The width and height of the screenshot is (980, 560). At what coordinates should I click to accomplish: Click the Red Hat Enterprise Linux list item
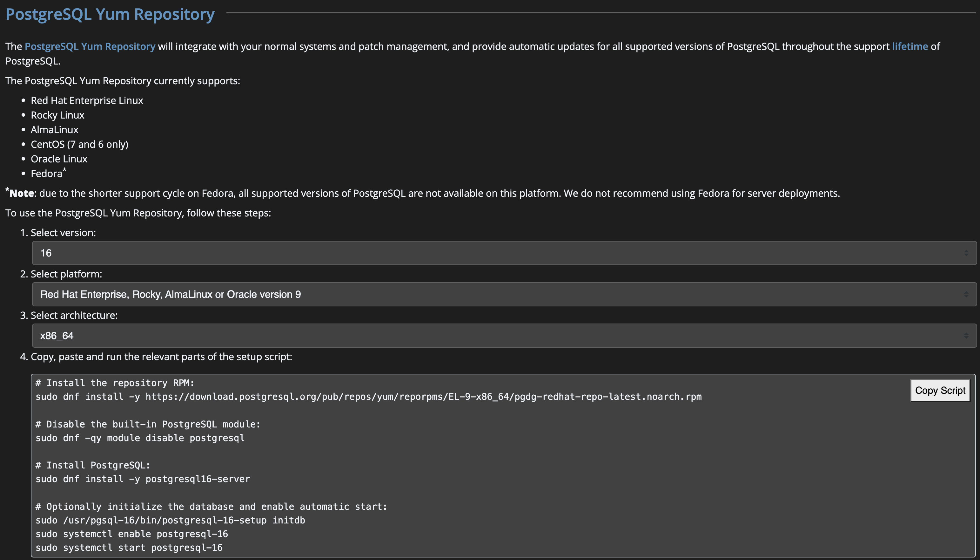[x=87, y=100]
